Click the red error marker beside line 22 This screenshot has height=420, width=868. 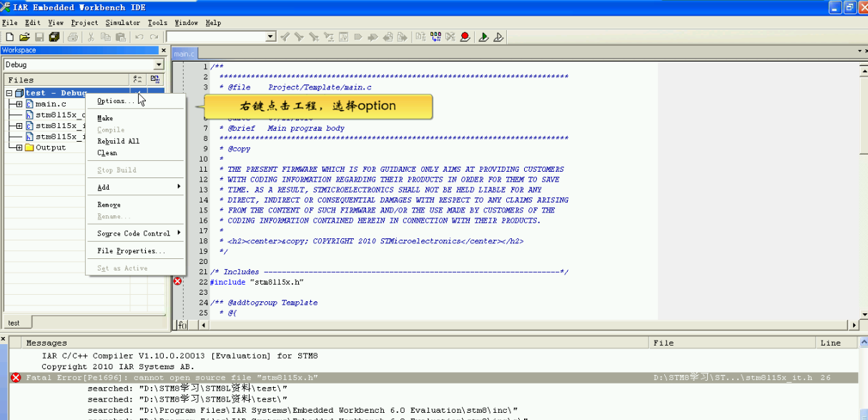click(x=178, y=282)
